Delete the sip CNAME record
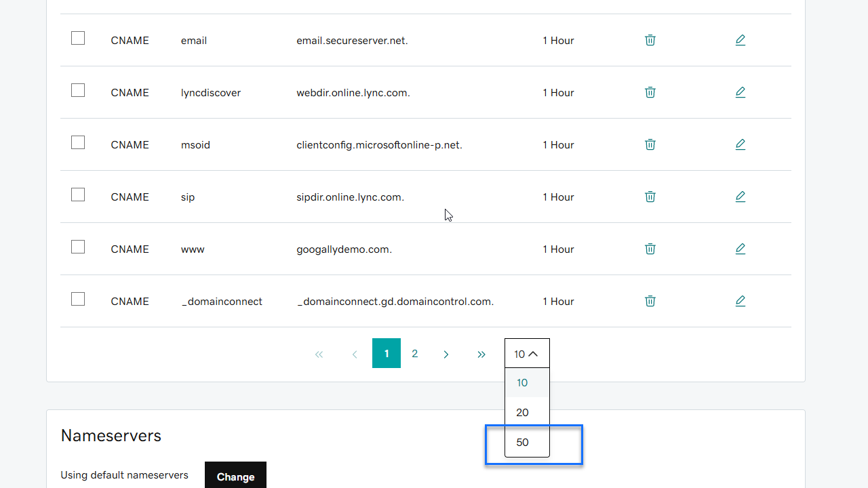Viewport: 868px width, 488px height. pos(650,197)
